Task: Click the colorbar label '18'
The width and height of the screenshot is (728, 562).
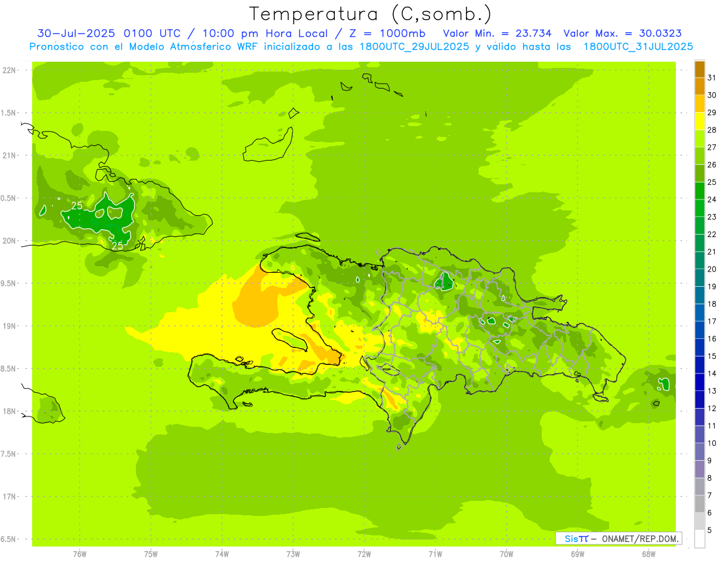Action: [712, 304]
